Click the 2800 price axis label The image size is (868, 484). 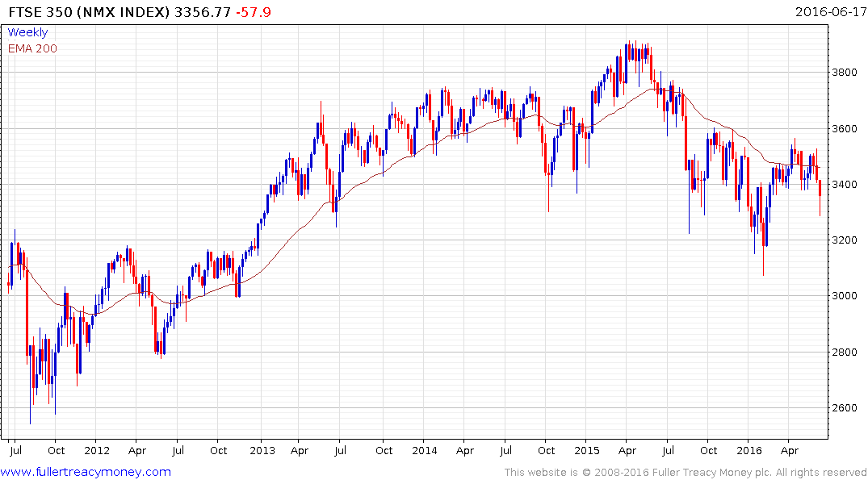pos(845,353)
